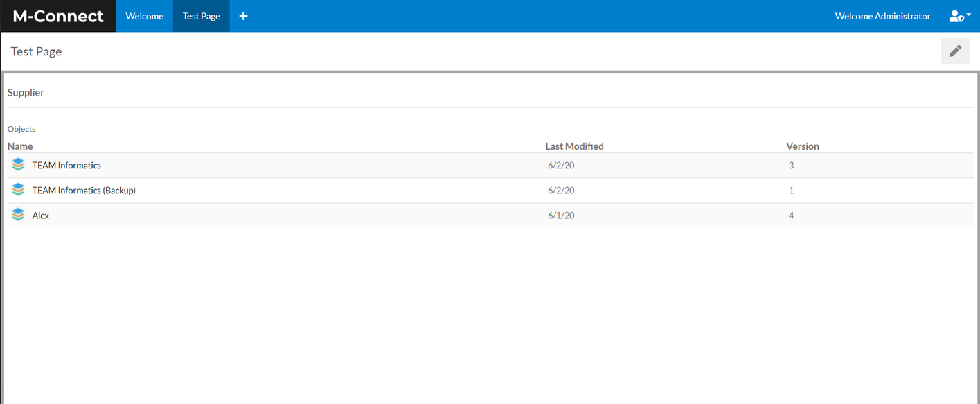This screenshot has width=980, height=404.
Task: Click the M-Connect logo
Action: point(58,16)
